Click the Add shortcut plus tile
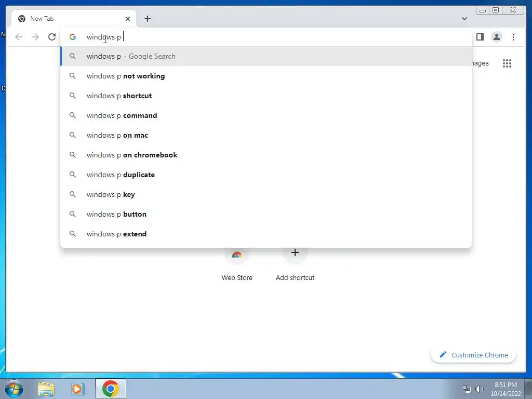 pos(295,253)
